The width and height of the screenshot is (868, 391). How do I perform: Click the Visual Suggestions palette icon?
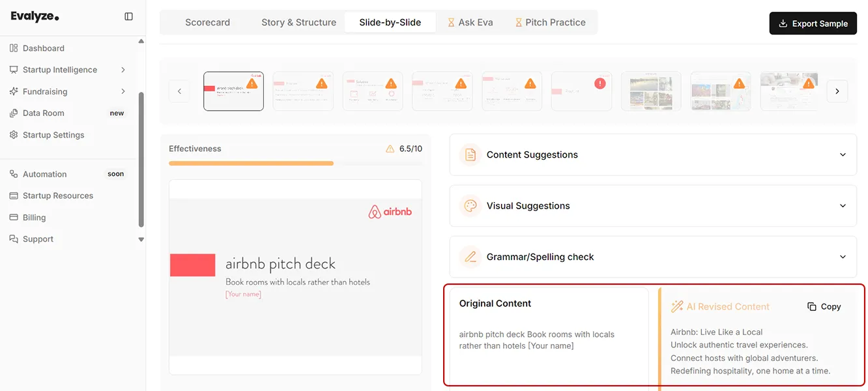470,206
